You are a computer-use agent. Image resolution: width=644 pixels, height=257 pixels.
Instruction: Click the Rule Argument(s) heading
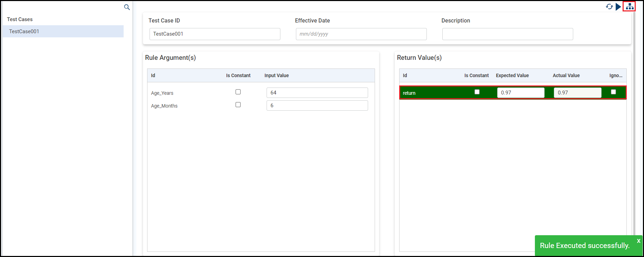point(170,58)
